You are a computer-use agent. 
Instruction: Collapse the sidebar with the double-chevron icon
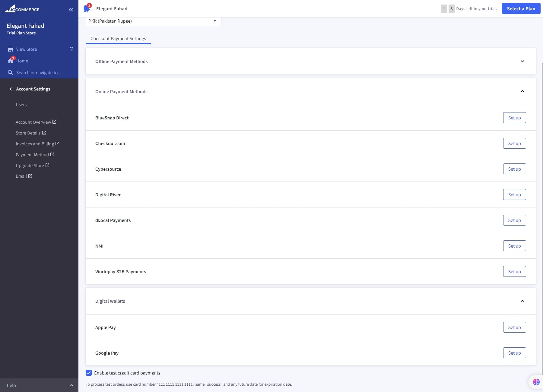(x=71, y=10)
